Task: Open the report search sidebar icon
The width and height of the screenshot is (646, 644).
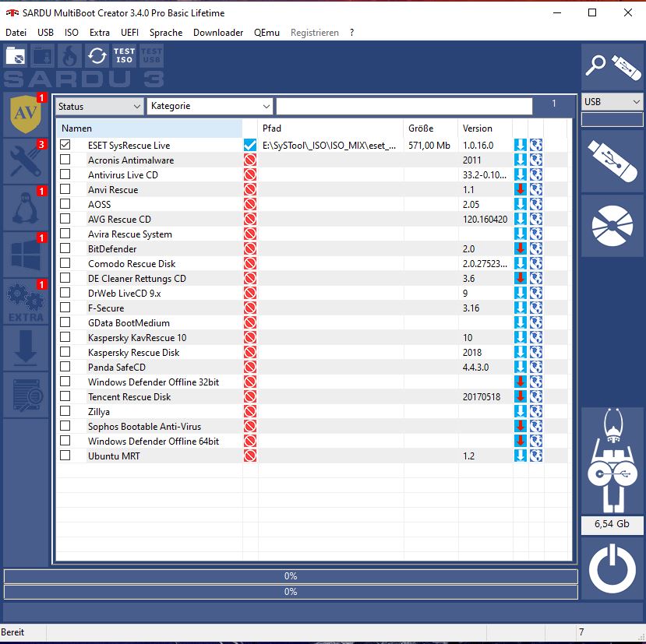Action: point(26,396)
